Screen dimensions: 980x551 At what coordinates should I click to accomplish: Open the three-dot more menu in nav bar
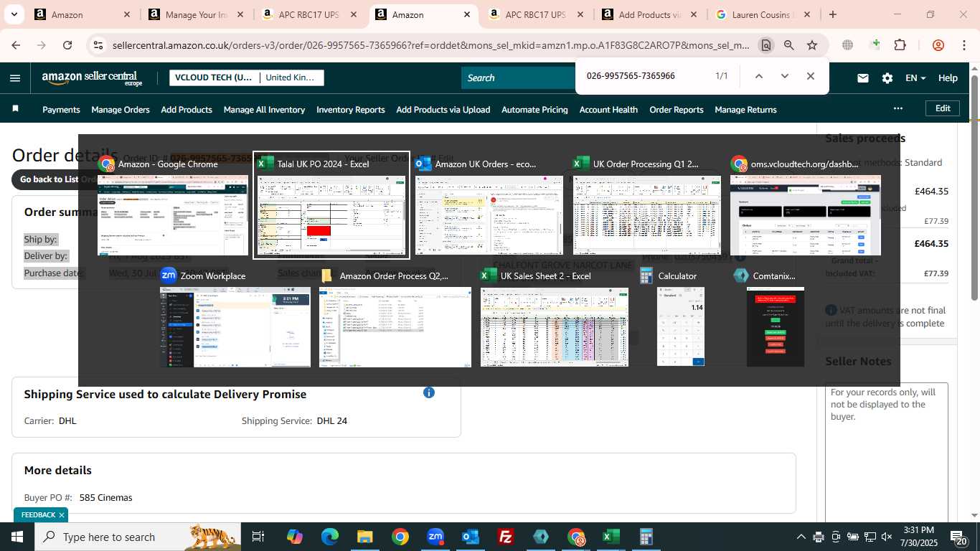pos(897,108)
